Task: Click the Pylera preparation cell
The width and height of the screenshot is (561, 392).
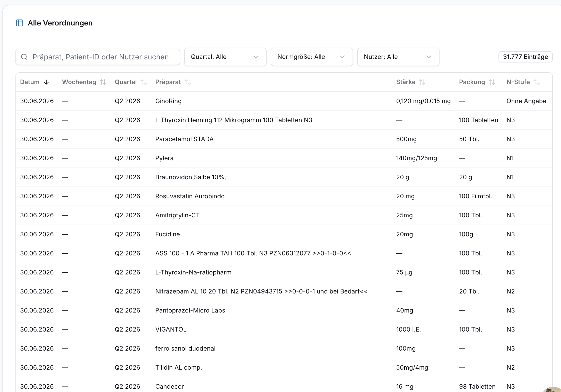Action: 164,158
